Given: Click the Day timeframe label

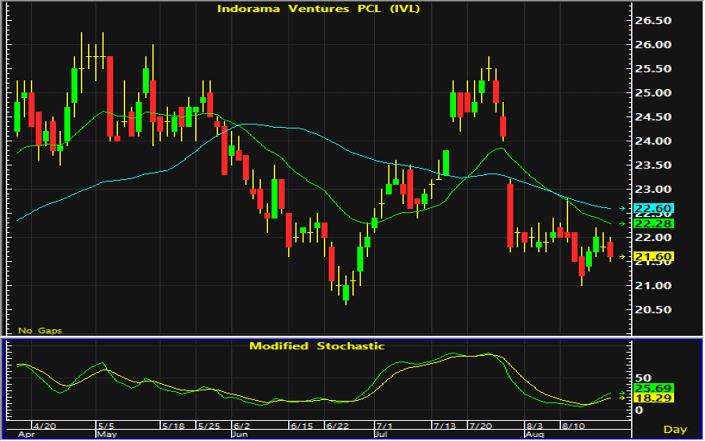Looking at the screenshot, I should coord(675,429).
